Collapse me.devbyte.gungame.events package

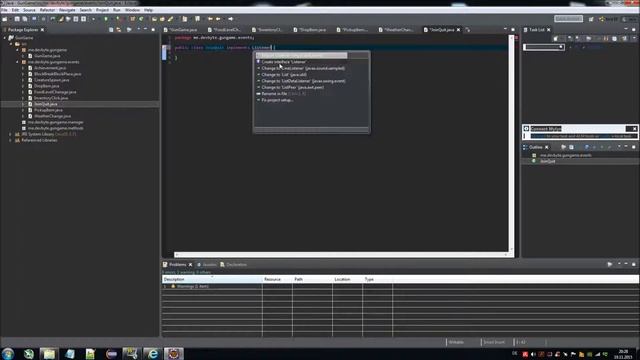pyautogui.click(x=18, y=62)
